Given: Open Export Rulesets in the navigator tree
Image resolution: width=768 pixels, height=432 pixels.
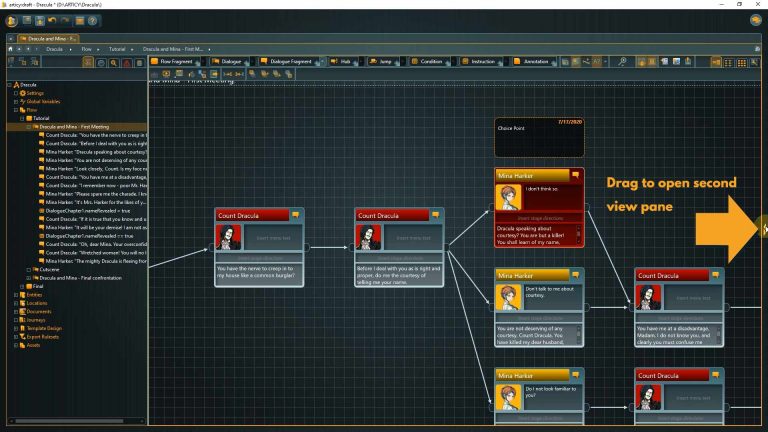Looking at the screenshot, I should click(x=43, y=336).
